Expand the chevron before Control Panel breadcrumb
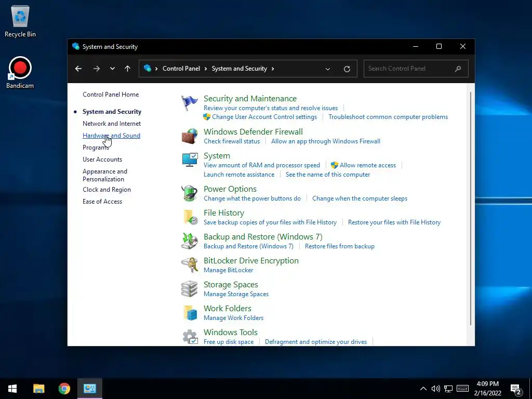532x399 pixels. click(x=156, y=69)
